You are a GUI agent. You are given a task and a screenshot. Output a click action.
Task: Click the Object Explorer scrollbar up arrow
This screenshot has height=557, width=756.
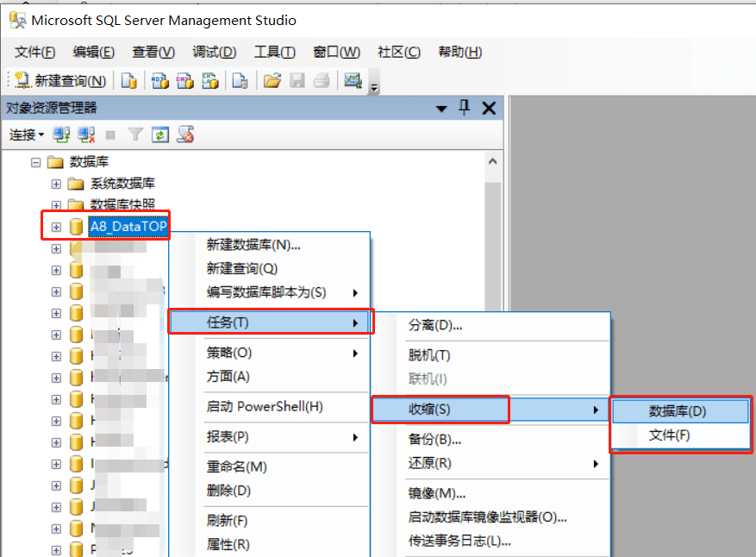point(492,162)
